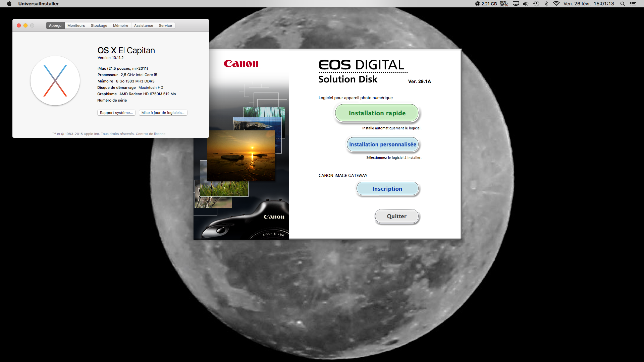Click the Version 10.11.2 text

tap(110, 58)
